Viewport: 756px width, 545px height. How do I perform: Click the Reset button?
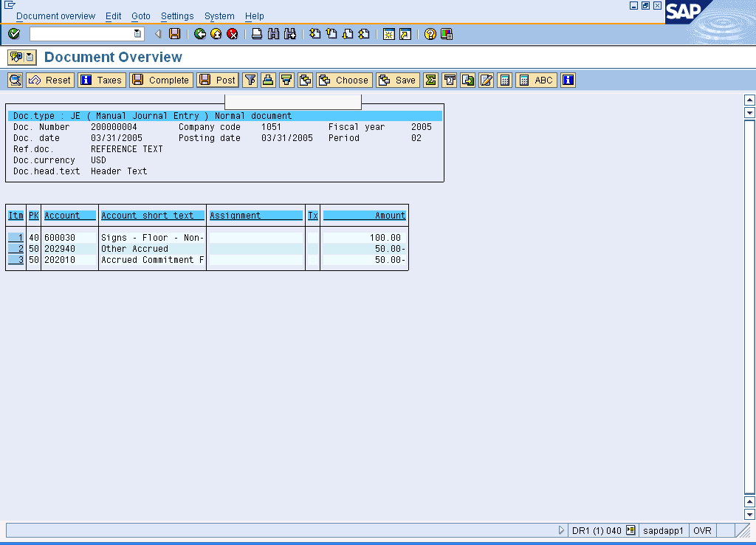pyautogui.click(x=50, y=80)
